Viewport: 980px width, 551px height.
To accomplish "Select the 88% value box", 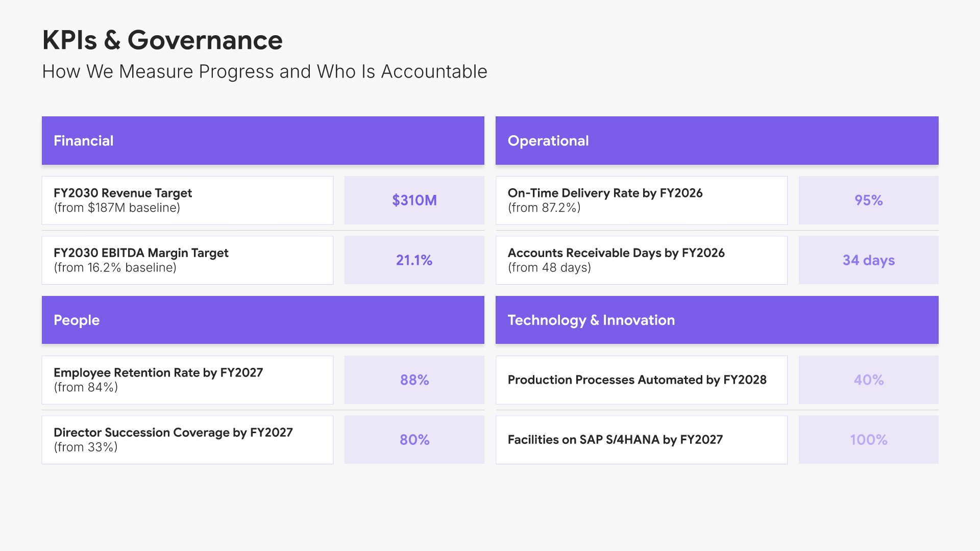I will 414,380.
